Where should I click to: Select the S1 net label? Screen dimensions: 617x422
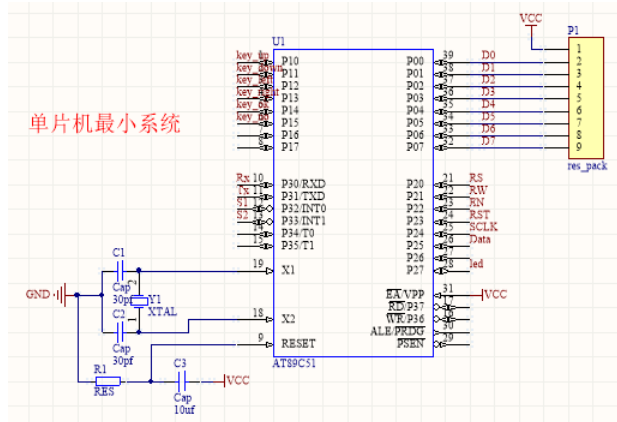pos(242,202)
